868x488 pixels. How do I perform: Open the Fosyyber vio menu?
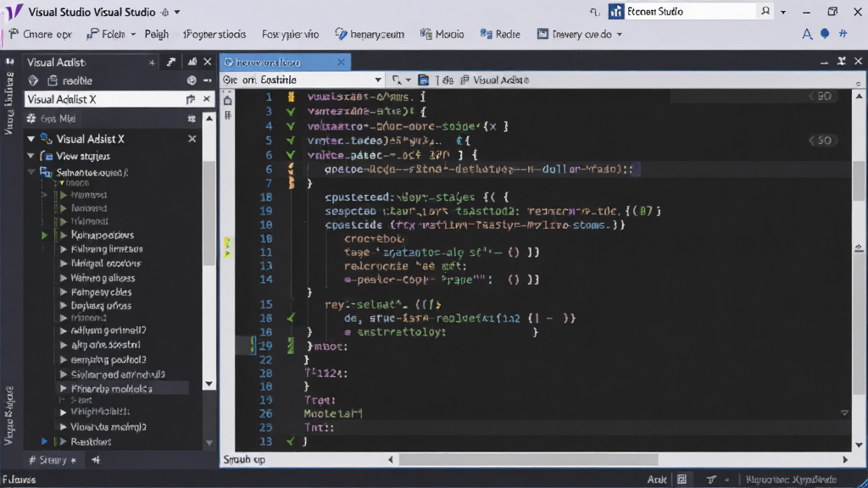coord(290,34)
